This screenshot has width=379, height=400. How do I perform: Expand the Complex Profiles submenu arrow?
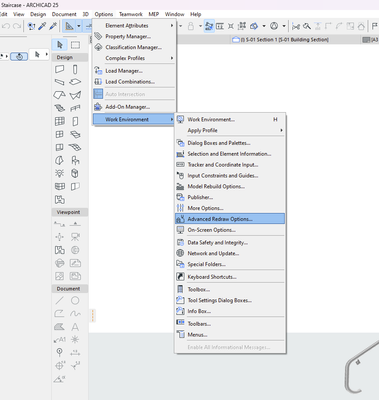click(x=172, y=58)
